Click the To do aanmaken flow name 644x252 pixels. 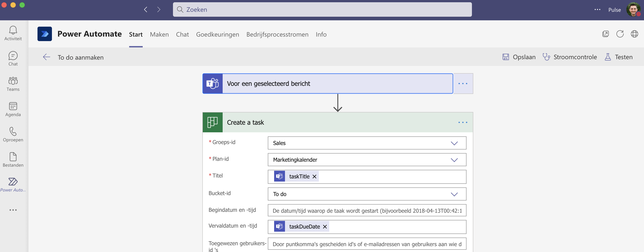[x=80, y=57]
